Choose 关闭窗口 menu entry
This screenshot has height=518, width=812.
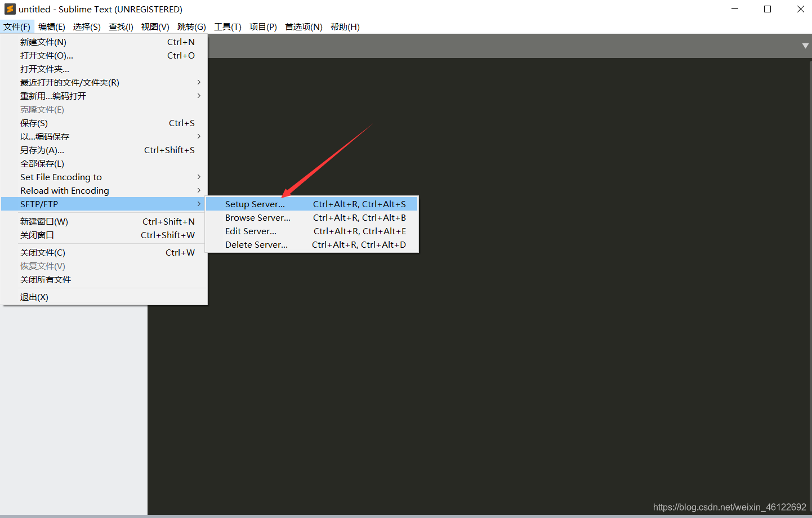click(x=104, y=235)
